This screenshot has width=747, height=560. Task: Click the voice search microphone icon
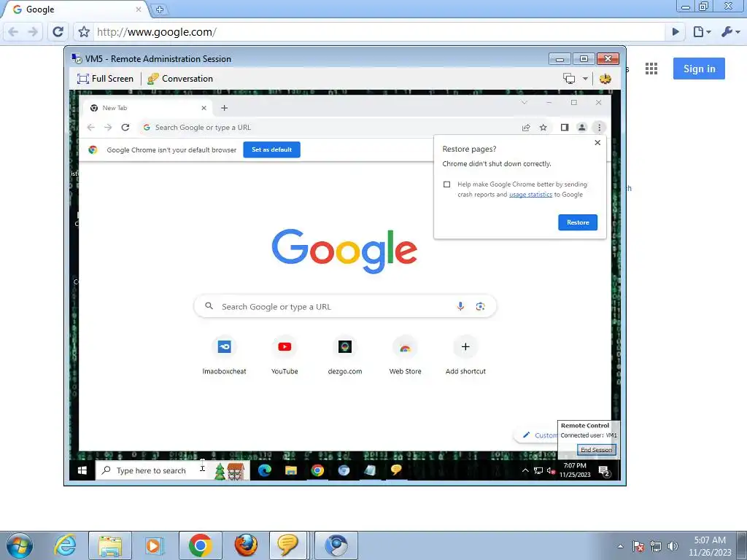(460, 306)
